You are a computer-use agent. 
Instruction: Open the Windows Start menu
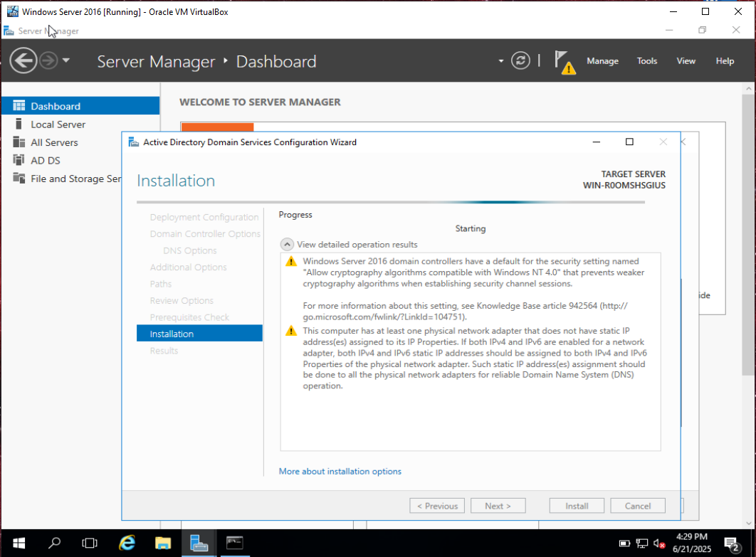tap(19, 543)
